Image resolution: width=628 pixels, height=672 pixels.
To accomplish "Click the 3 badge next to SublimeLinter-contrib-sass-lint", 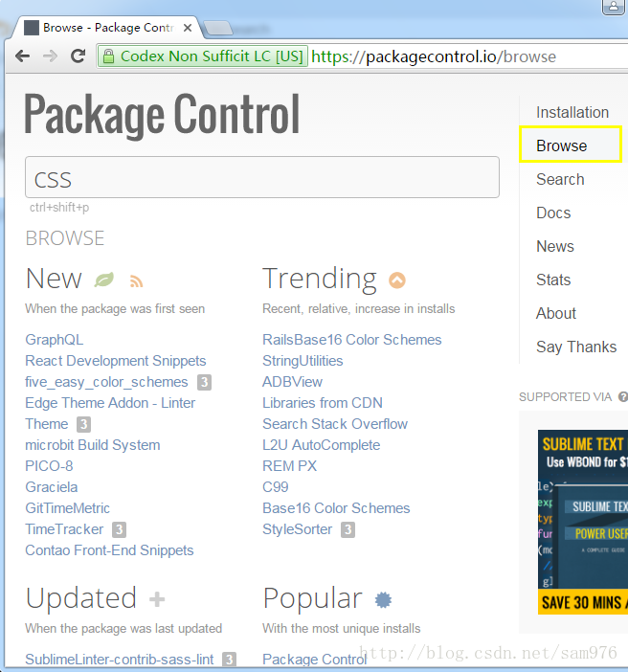I will (230, 660).
